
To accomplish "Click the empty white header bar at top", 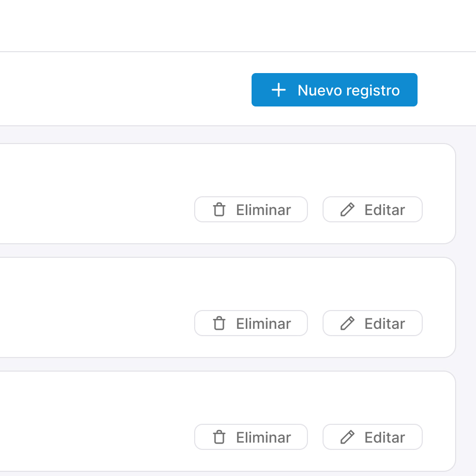I will point(238,26).
